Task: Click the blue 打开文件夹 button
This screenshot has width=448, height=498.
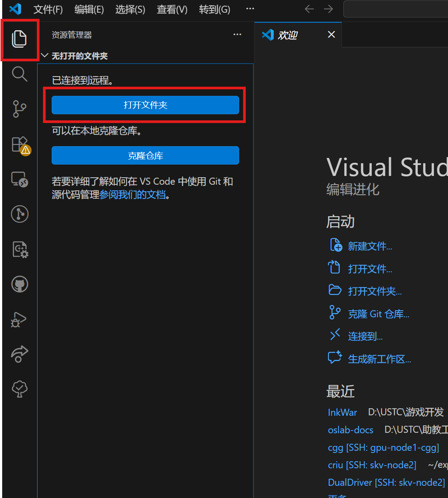Action: [145, 105]
